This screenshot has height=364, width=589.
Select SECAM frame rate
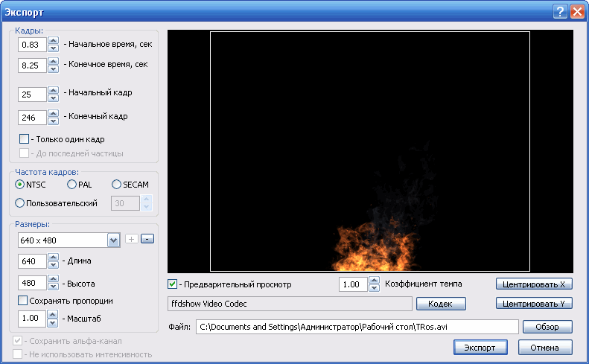pyautogui.click(x=116, y=185)
